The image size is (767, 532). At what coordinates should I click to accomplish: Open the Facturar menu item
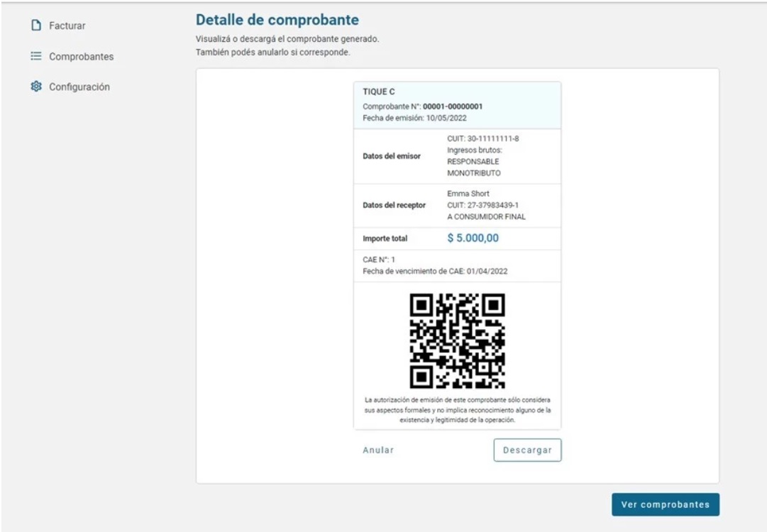67,26
